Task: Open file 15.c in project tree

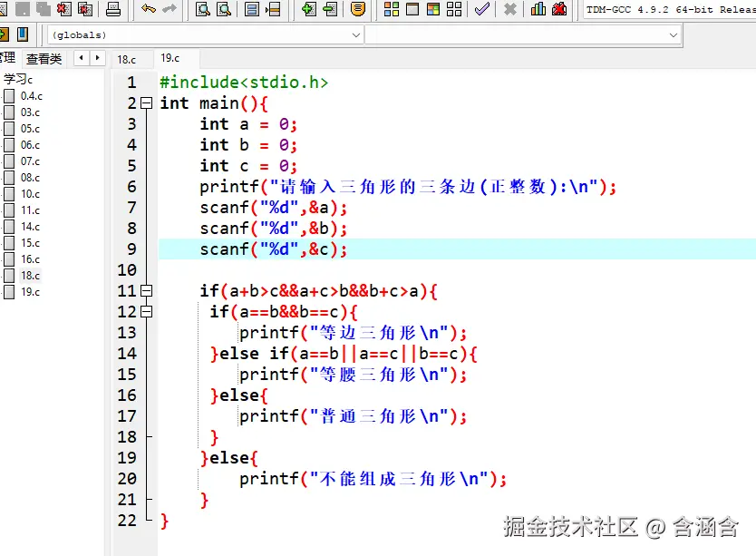Action: point(30,243)
